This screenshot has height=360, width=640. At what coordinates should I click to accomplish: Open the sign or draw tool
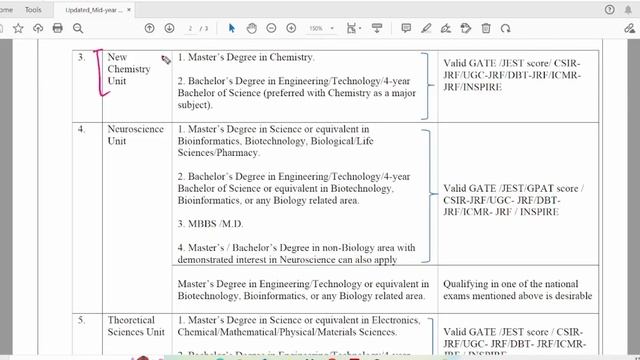[446, 28]
